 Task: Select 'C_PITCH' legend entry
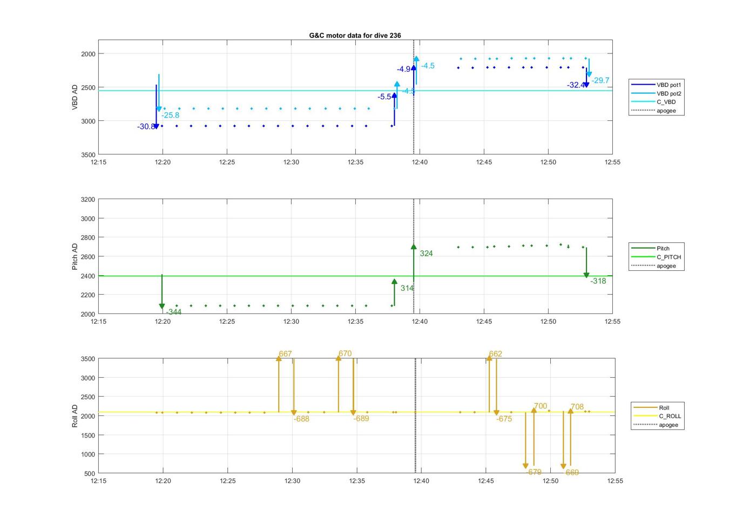657,257
